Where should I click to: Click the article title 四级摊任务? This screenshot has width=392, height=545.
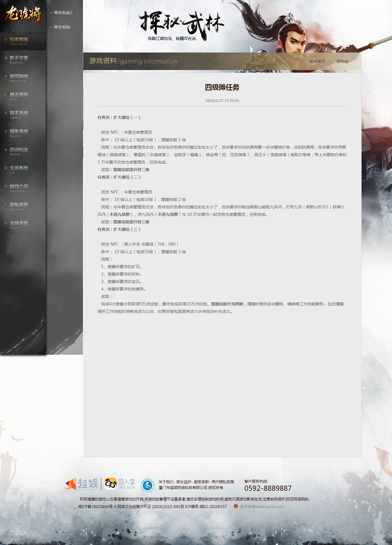click(x=222, y=87)
